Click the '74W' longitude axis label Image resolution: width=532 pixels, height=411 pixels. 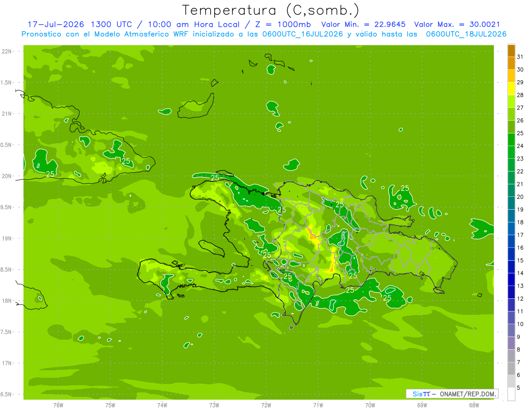click(162, 405)
